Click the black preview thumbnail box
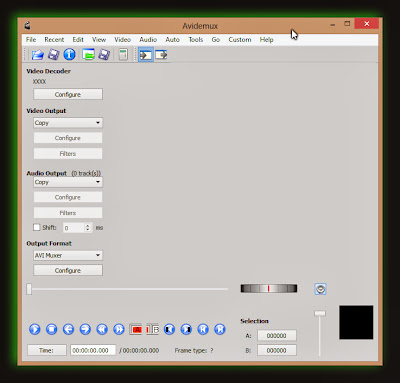The width and height of the screenshot is (400, 383). [356, 322]
